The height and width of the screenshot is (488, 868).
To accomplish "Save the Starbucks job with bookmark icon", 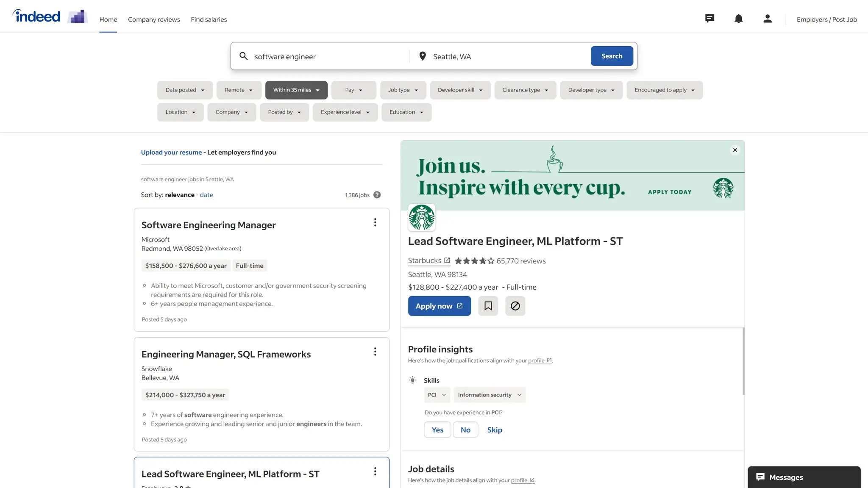I will [488, 306].
